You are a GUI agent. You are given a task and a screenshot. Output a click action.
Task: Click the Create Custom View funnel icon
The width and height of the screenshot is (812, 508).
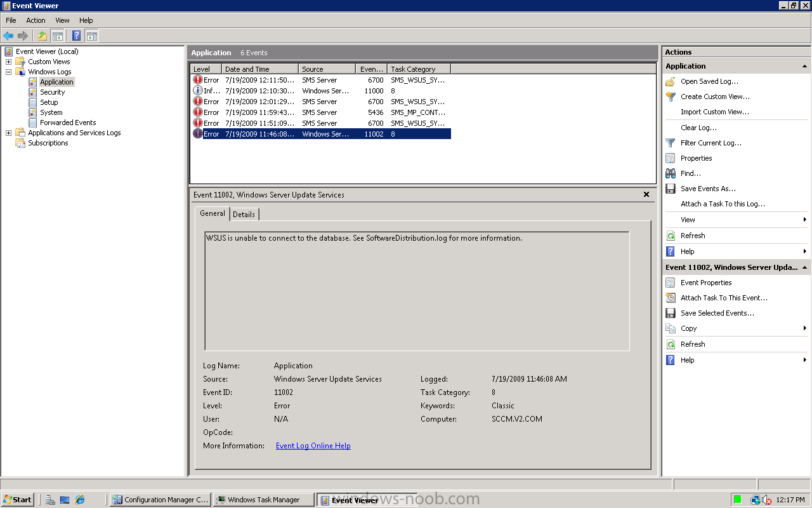pos(671,97)
